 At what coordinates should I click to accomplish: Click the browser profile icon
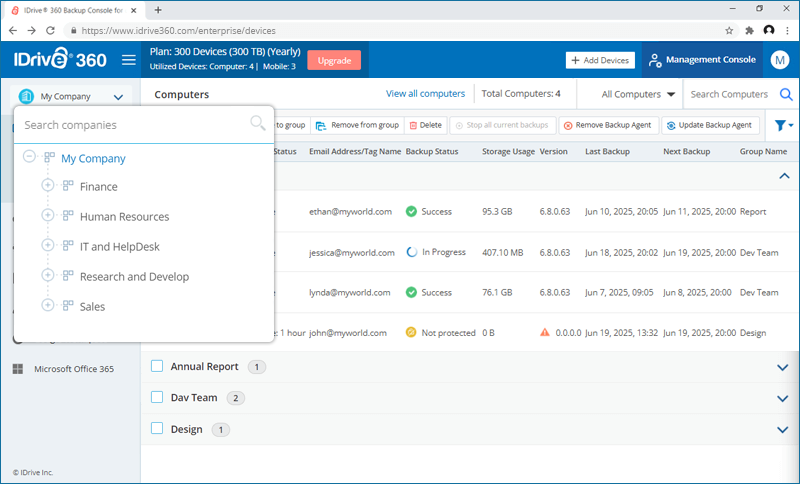pyautogui.click(x=769, y=30)
